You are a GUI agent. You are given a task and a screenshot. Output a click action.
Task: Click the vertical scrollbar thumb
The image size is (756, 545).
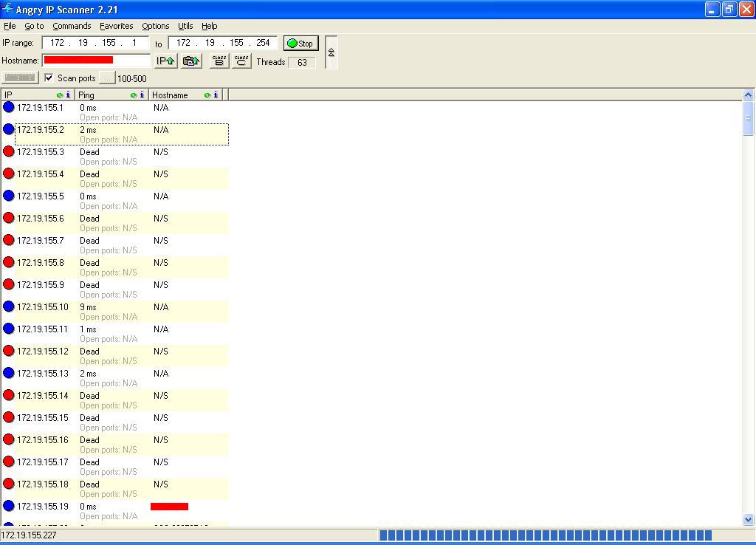click(x=749, y=118)
